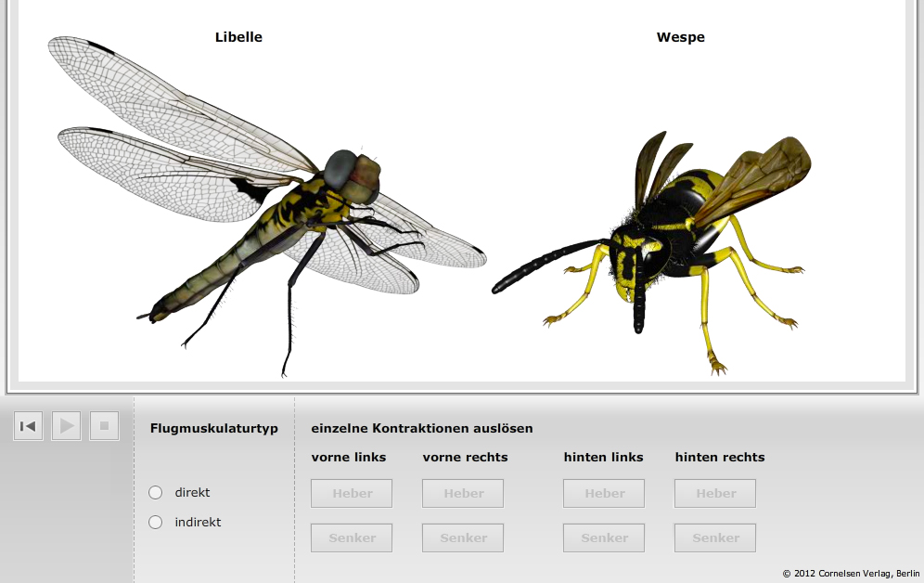Viewport: 924px width, 583px height.
Task: Click the 'Libelle' title label
Action: (238, 38)
